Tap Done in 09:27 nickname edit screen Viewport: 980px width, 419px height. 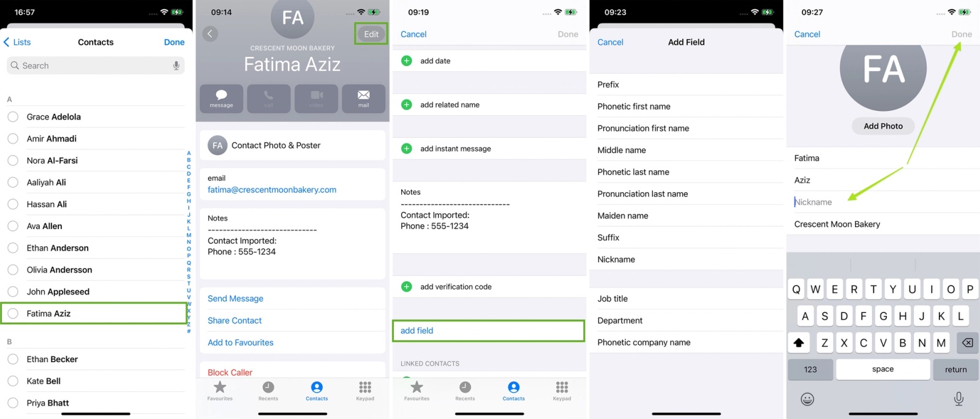[962, 34]
